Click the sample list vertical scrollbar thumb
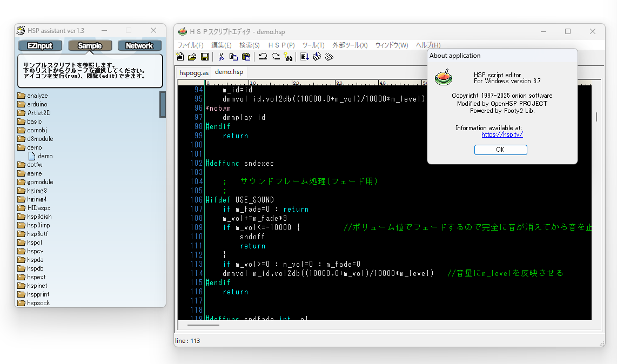Screen dimensions: 617x364 coord(163,105)
